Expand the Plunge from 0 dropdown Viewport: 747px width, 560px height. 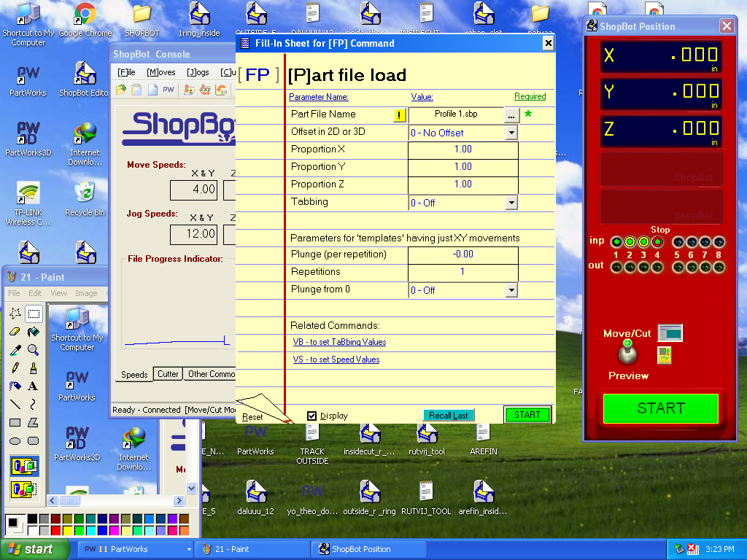coord(511,290)
